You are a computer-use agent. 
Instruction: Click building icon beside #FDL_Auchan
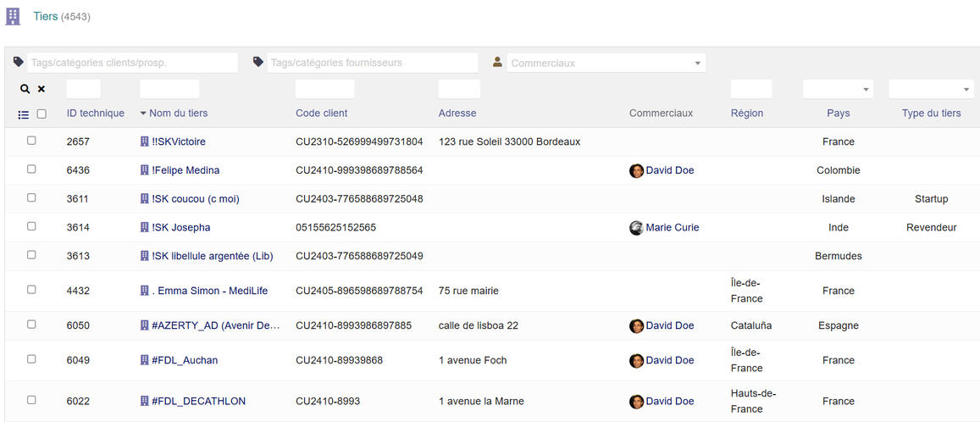click(x=144, y=361)
